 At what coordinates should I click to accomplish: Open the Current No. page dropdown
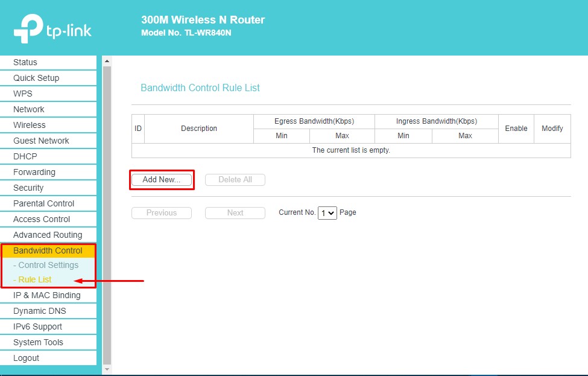(x=327, y=213)
